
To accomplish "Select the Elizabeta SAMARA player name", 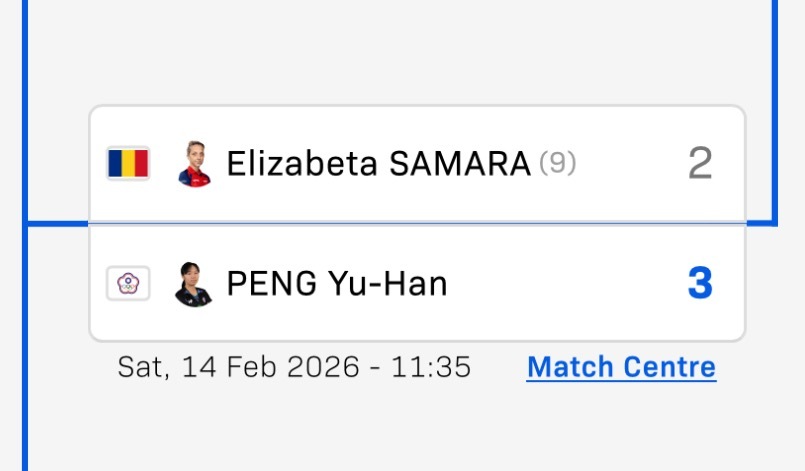I will tap(378, 164).
